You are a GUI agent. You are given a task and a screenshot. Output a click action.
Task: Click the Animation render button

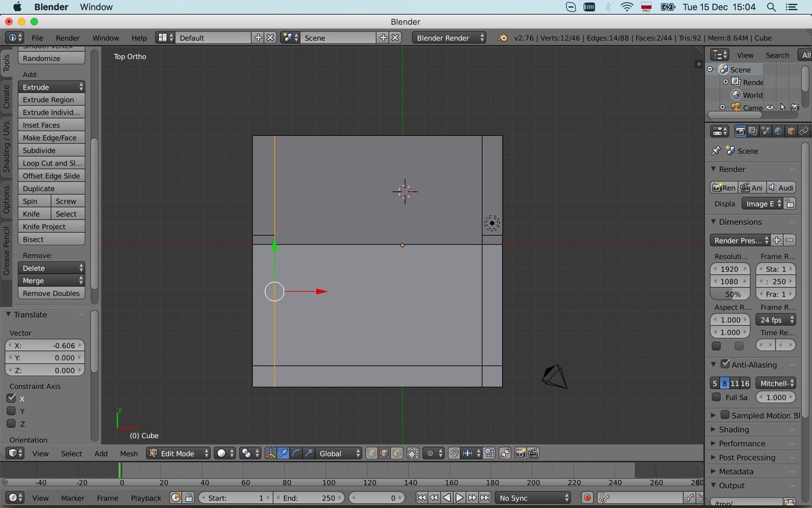(752, 188)
